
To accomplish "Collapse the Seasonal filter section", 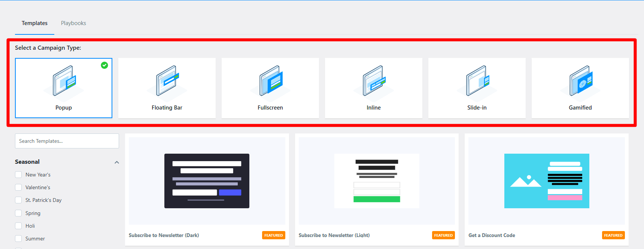I will point(117,162).
